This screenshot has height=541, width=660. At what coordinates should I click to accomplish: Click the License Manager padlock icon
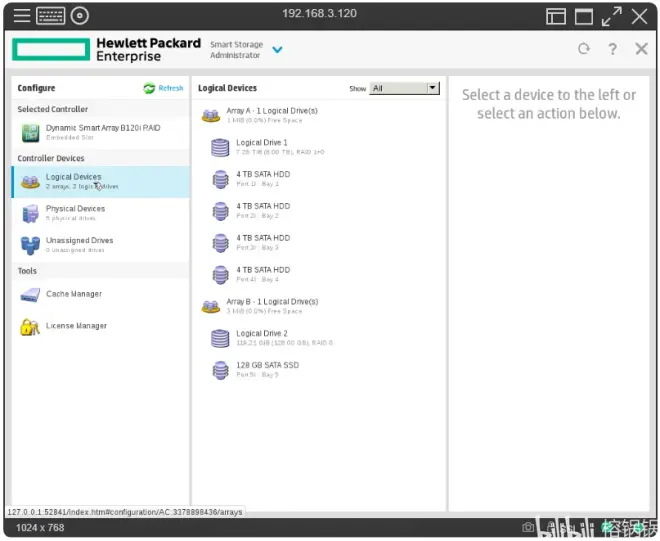29,327
